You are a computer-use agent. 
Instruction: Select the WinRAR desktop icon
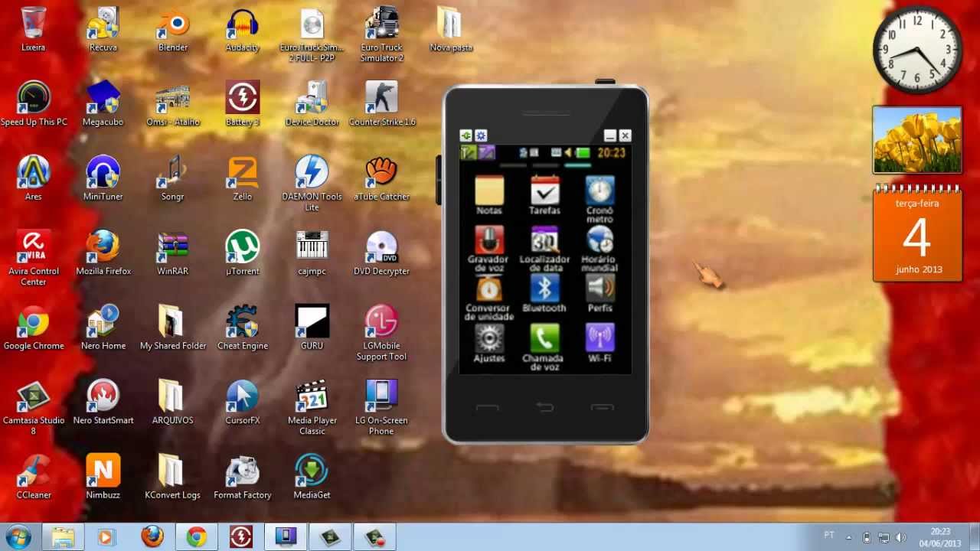click(173, 253)
